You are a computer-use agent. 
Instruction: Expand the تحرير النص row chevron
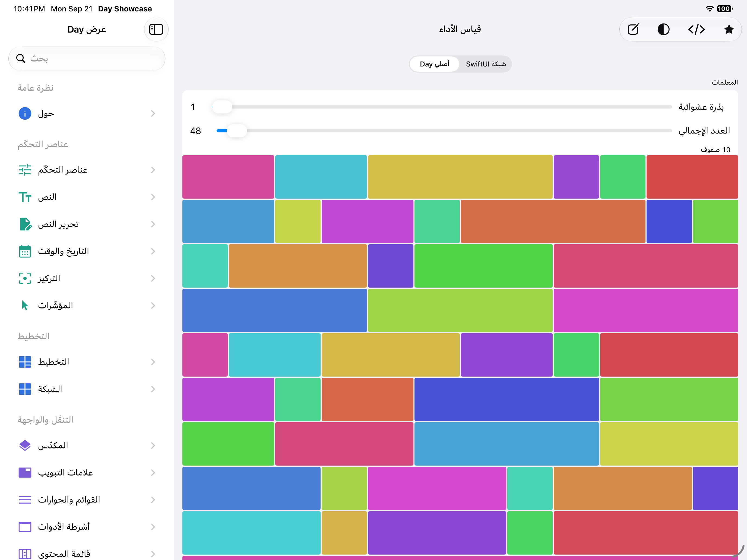[x=153, y=224]
